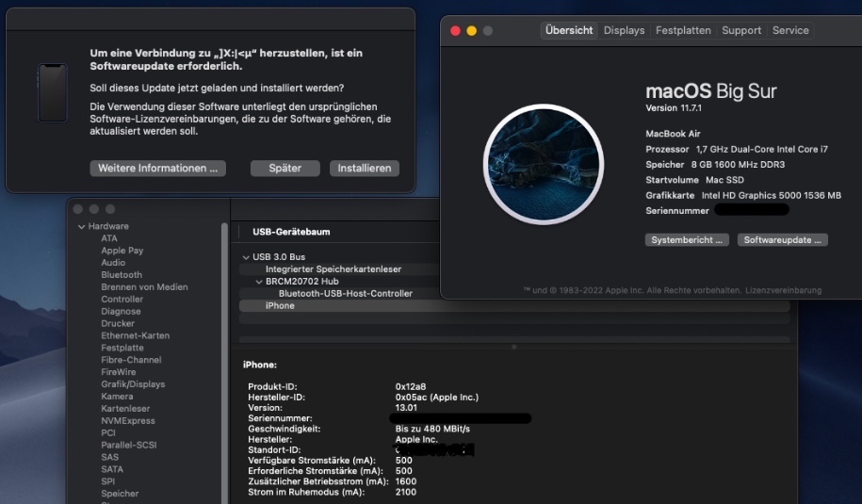Click the sidebar vertical scrollbar

[x=224, y=363]
